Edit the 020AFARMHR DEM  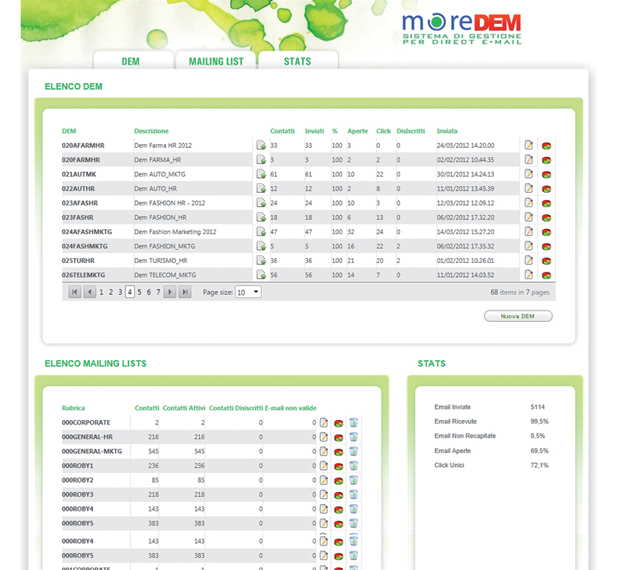pos(529,145)
